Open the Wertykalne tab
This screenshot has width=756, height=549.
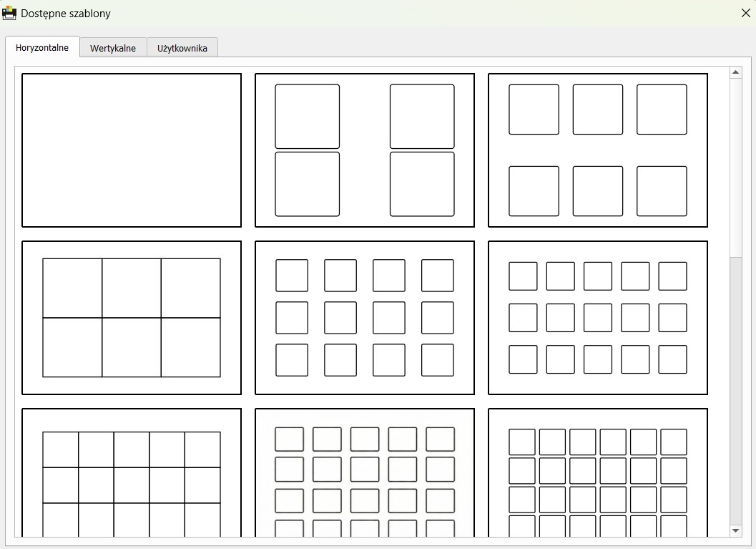pyautogui.click(x=113, y=48)
